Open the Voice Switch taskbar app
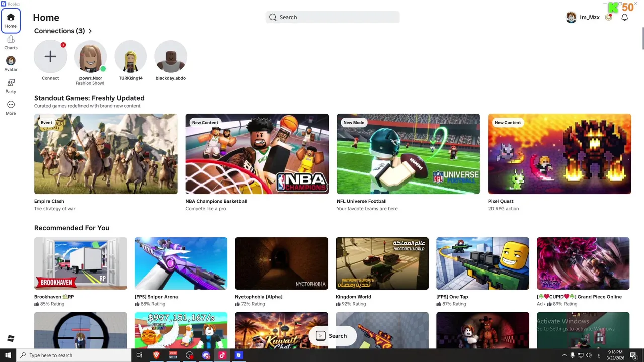This screenshot has width=644, height=362. coord(173,355)
